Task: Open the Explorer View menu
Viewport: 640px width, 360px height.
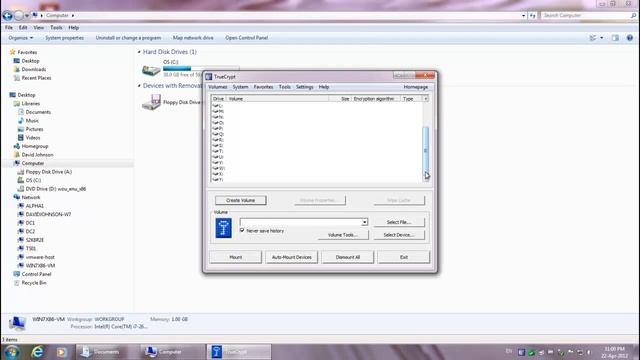Action: pos(38,28)
